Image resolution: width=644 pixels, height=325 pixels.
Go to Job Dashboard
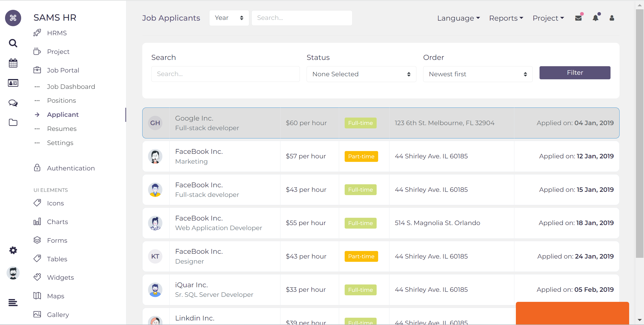[x=71, y=87]
